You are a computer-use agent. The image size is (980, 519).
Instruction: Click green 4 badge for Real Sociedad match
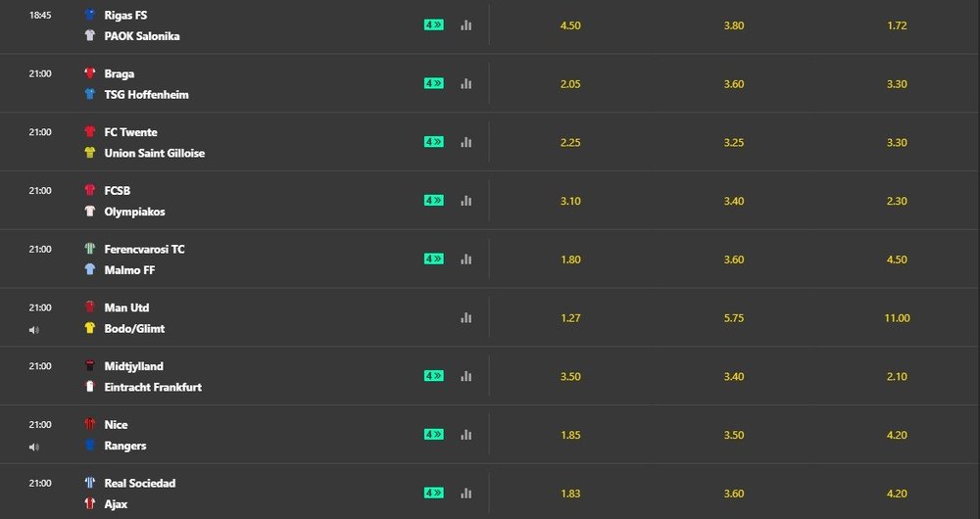434,493
